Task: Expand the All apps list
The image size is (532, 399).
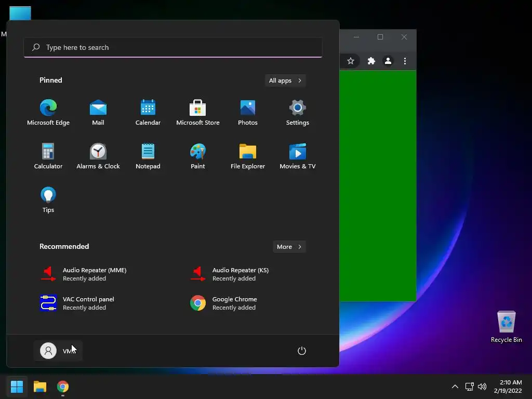Action: 285,81
